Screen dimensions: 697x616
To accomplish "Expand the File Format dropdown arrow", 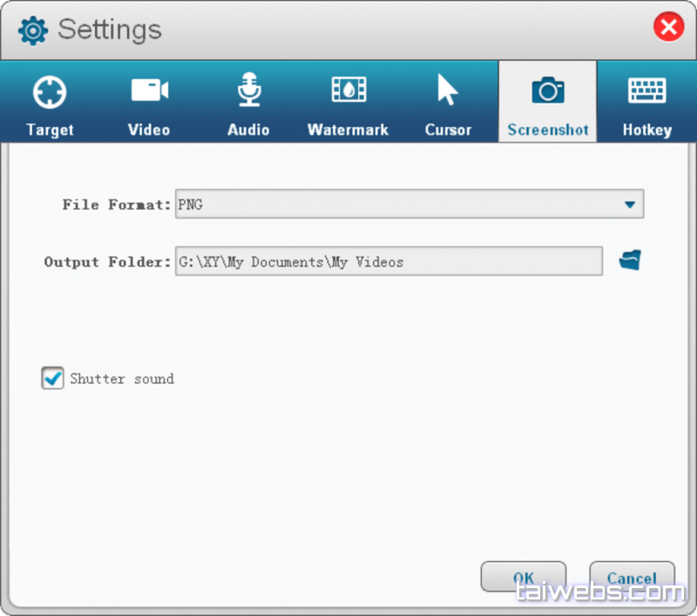I will click(x=629, y=205).
